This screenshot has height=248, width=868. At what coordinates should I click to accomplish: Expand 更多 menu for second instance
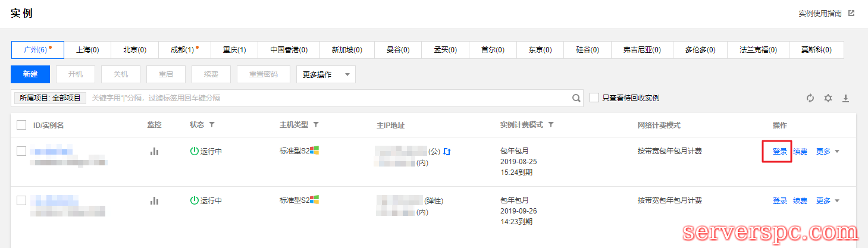[828, 201]
